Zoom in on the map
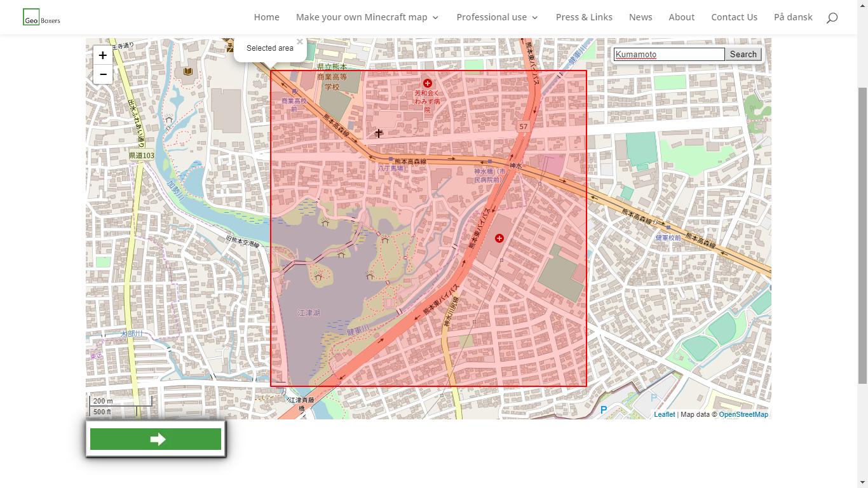Viewport: 868px width, 488px height. point(102,55)
